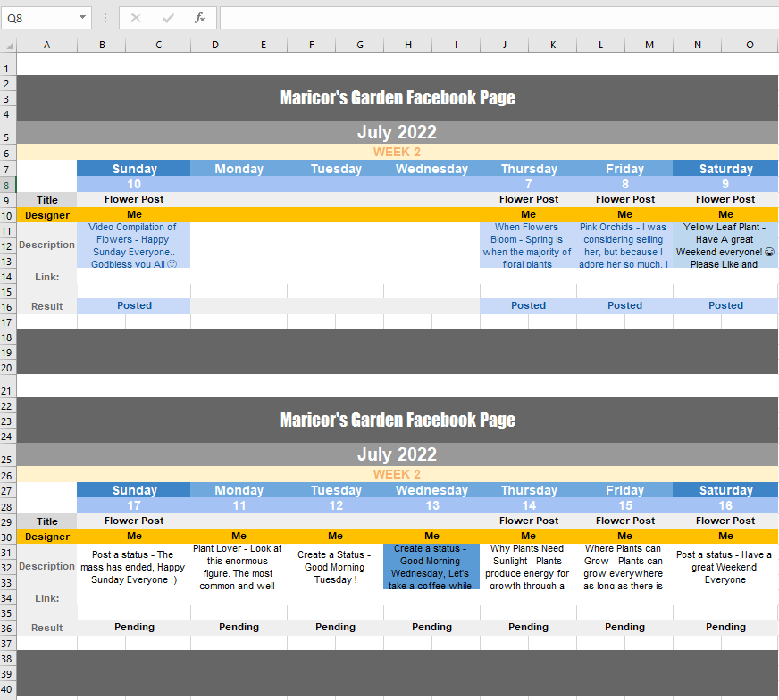Select Pink Orchids description cell
This screenshot has height=700, width=779.
click(x=624, y=246)
